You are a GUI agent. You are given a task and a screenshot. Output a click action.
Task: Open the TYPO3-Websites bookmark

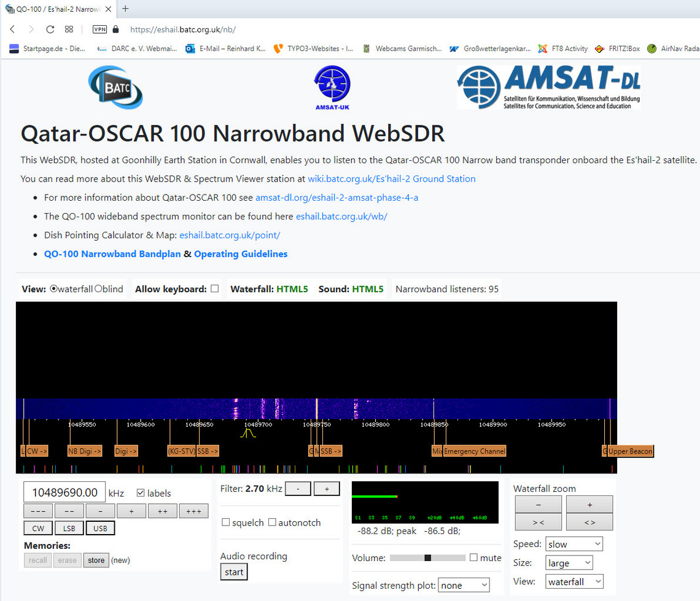pyautogui.click(x=313, y=48)
